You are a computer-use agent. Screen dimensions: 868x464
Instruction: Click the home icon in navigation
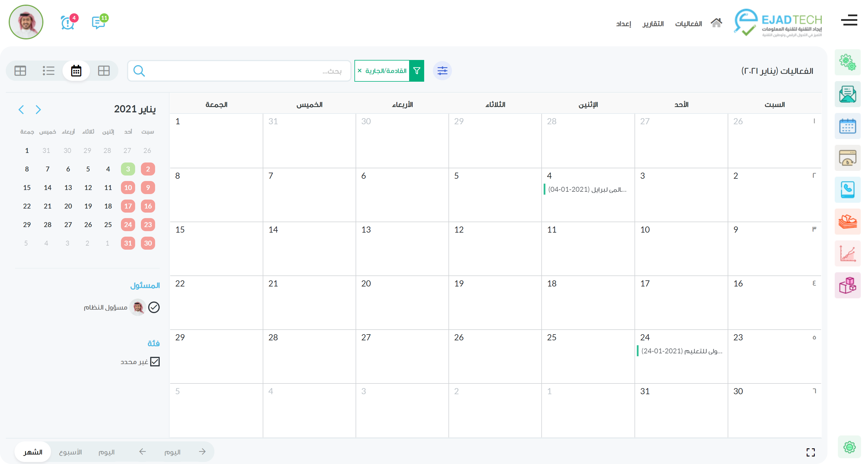pos(716,23)
